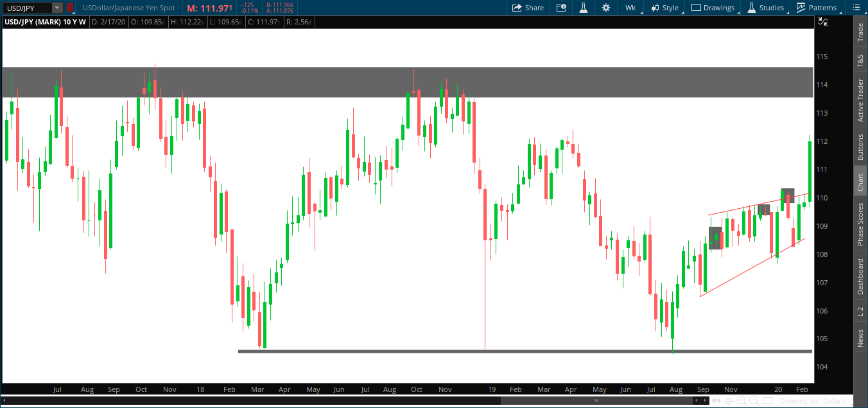Click the Share button

tap(528, 8)
